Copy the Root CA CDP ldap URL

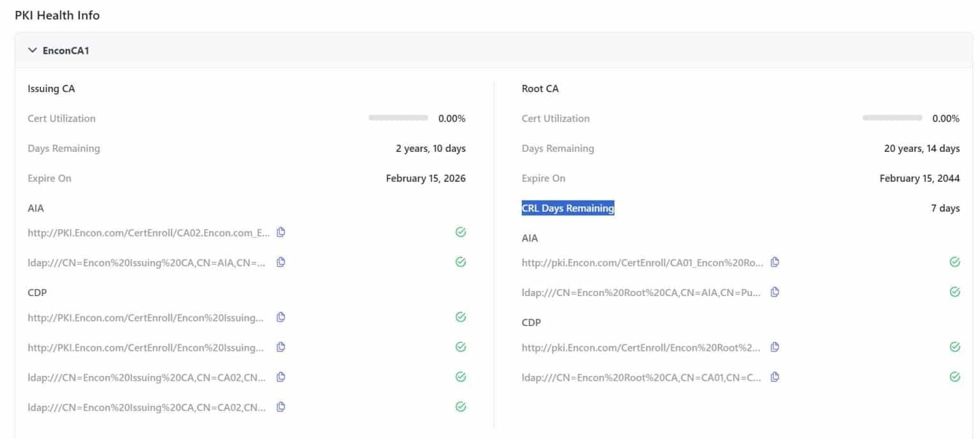pos(775,376)
